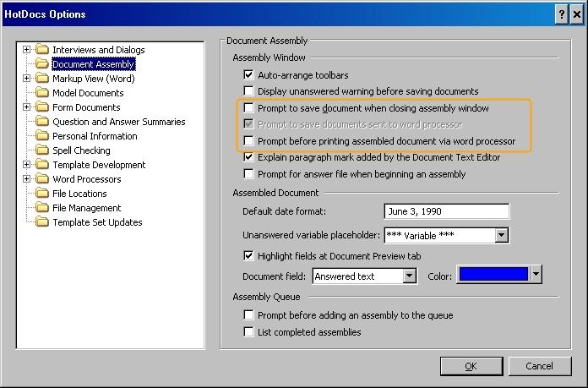588x388 pixels.
Task: Select File Locations in the tree
Action: tap(79, 194)
